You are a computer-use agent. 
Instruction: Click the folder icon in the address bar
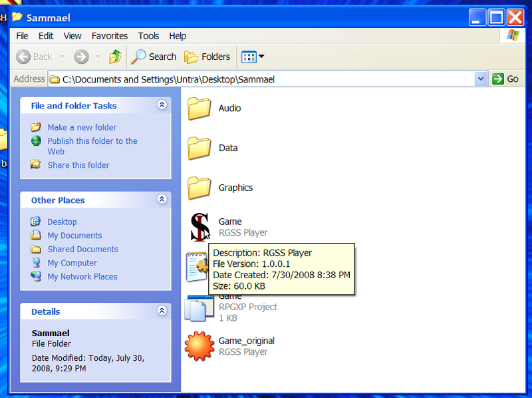55,79
